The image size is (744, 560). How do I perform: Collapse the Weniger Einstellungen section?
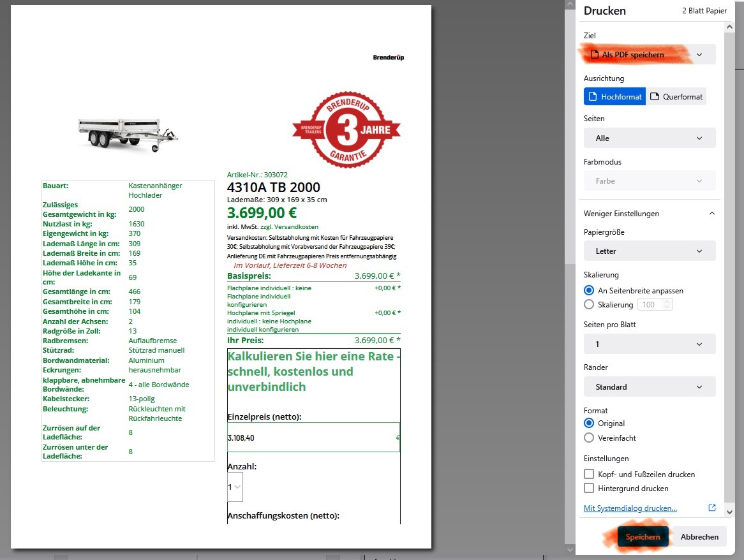point(649,213)
